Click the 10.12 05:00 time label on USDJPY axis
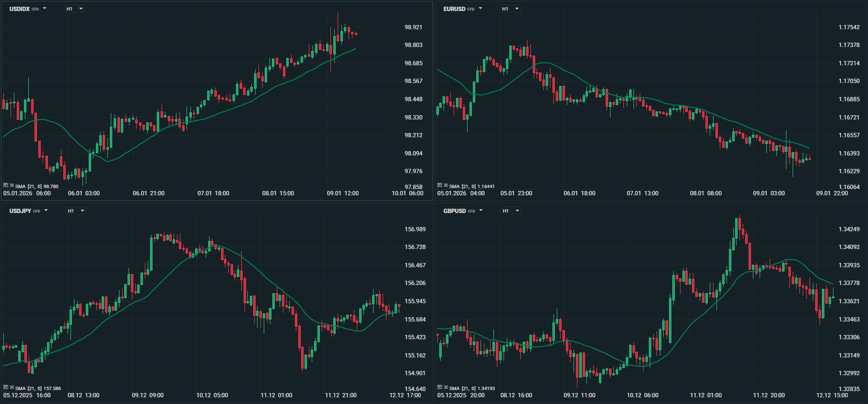The height and width of the screenshot is (404, 868). (212, 395)
